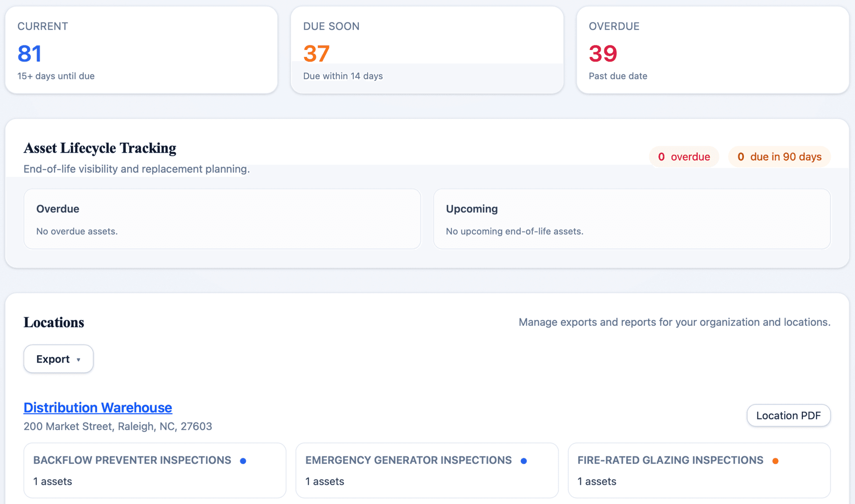Click the Overdue assets panel
Viewport: 855px width, 504px height.
point(222,219)
